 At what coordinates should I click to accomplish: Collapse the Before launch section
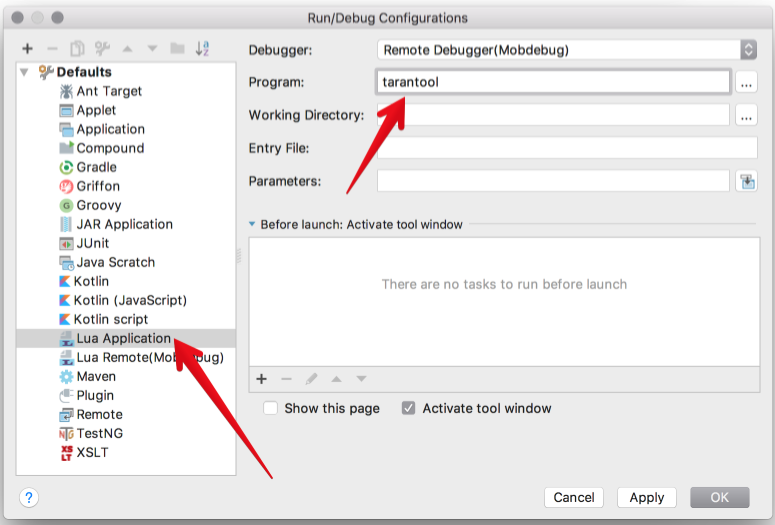tap(252, 224)
